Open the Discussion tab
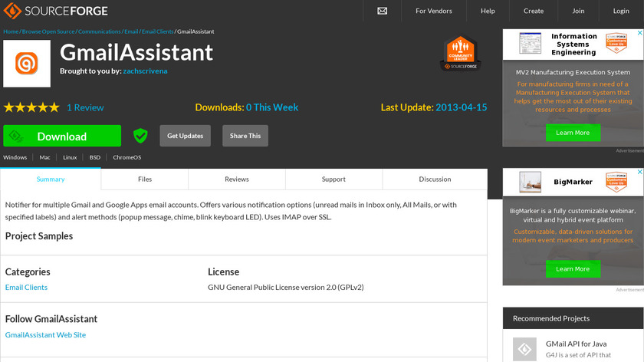Screen dimensions: 644x362 coord(435,179)
